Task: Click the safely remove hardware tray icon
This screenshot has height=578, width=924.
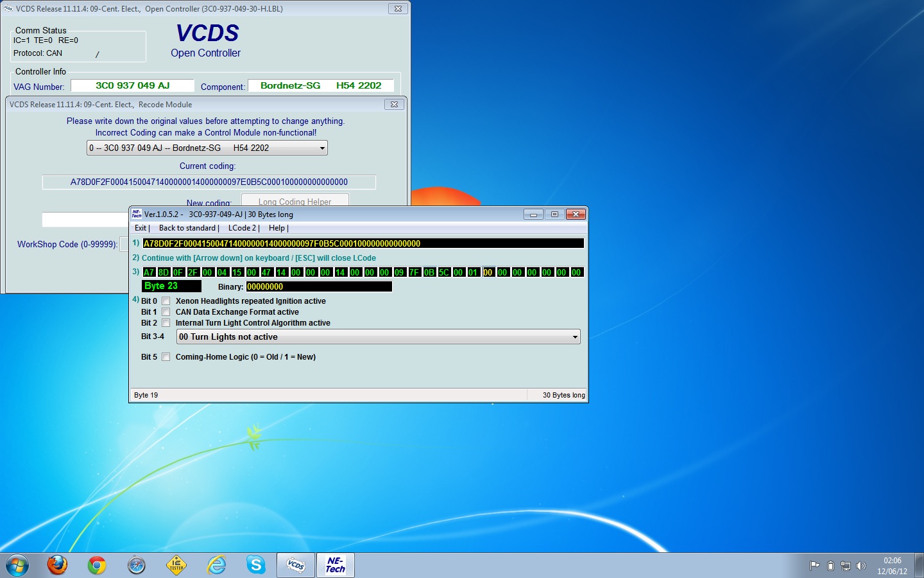Action: tap(830, 566)
